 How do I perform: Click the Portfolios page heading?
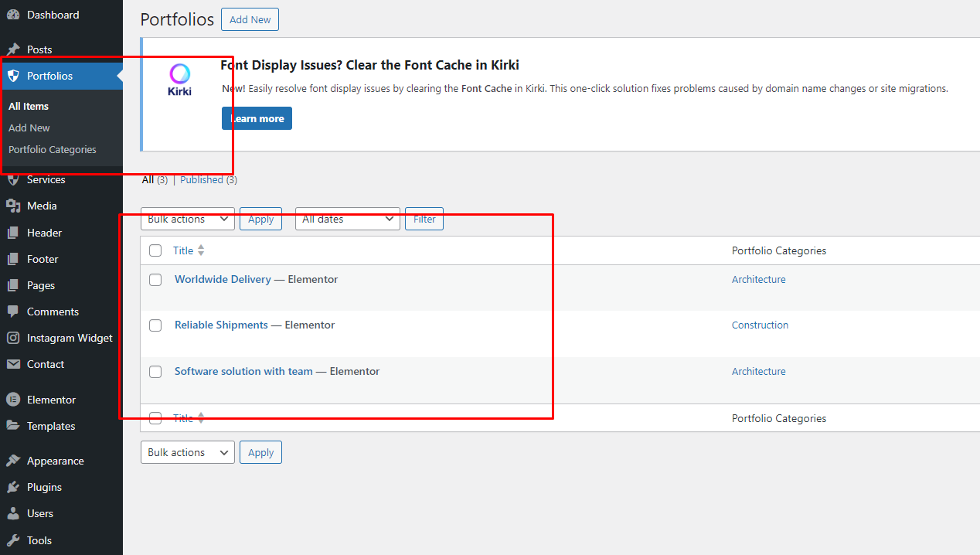pyautogui.click(x=177, y=19)
